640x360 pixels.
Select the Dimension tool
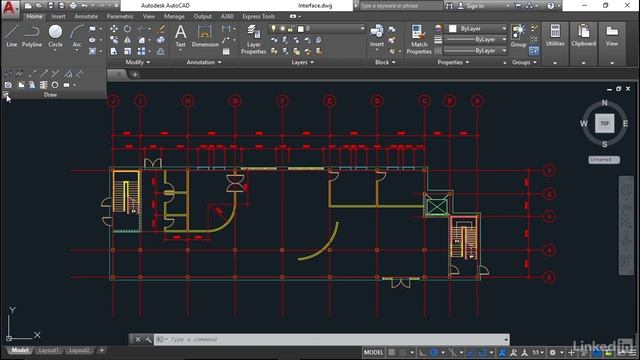point(205,36)
